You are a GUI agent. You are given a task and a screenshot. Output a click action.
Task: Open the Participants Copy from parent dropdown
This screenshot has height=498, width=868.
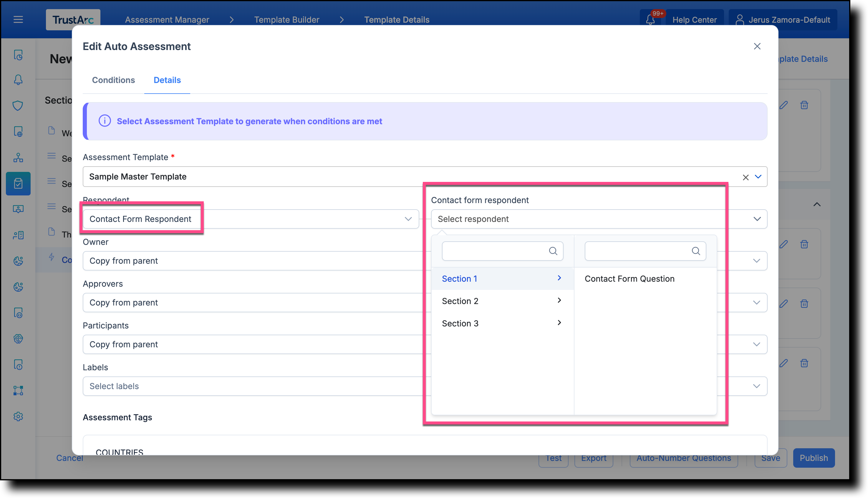pos(425,344)
